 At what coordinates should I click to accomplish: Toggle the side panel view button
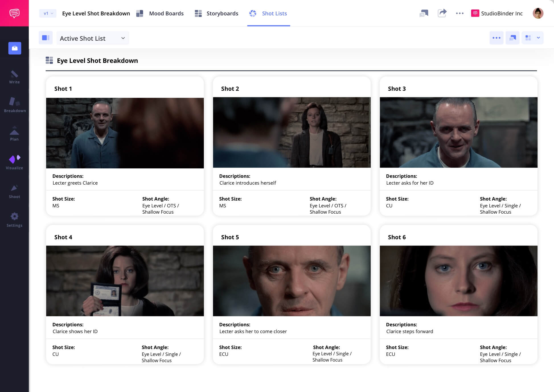tap(46, 38)
